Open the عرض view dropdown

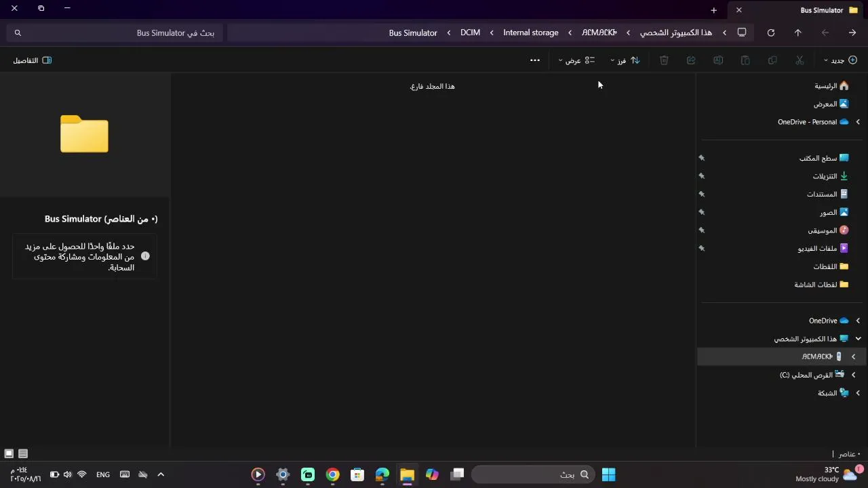[x=576, y=60]
